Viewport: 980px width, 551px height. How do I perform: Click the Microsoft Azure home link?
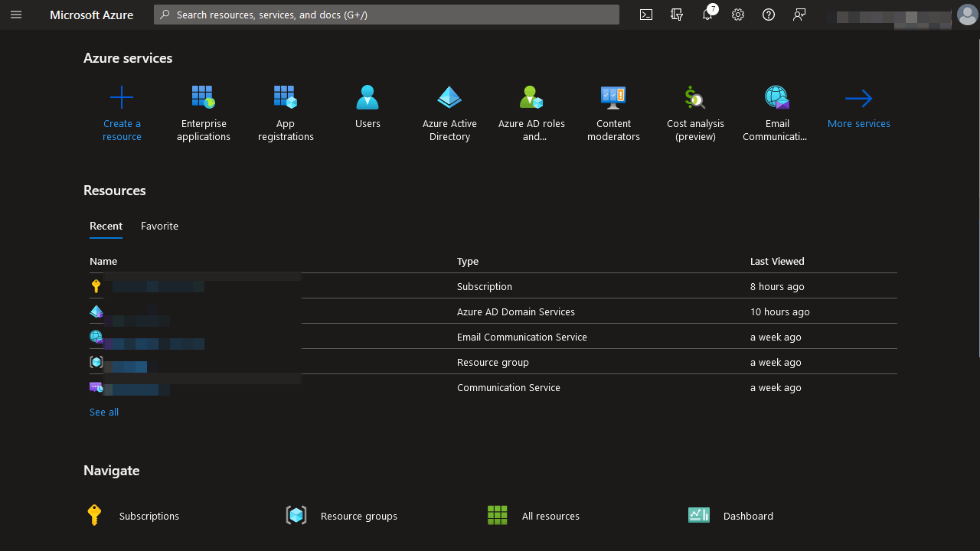pyautogui.click(x=92, y=15)
